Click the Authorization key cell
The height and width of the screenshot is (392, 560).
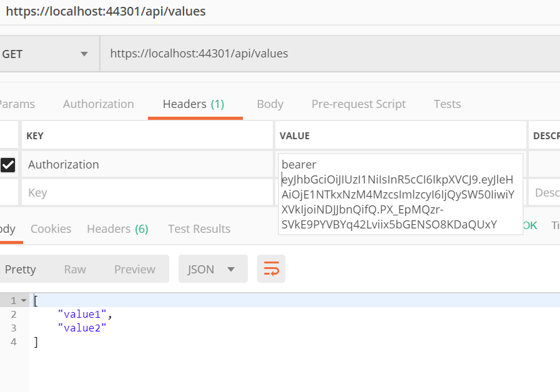147,165
